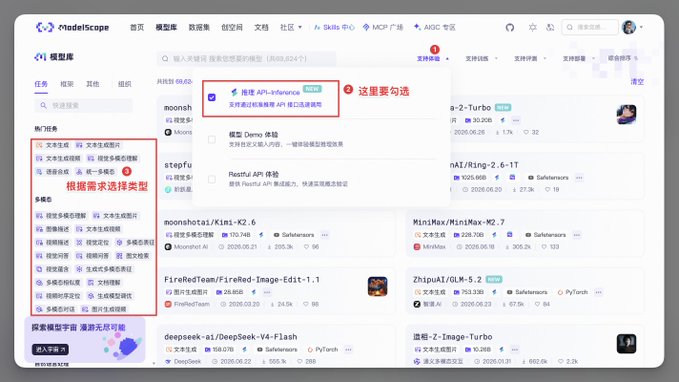The image size is (679, 382).
Task: Open AIGC 专区 link
Action: [x=434, y=27]
